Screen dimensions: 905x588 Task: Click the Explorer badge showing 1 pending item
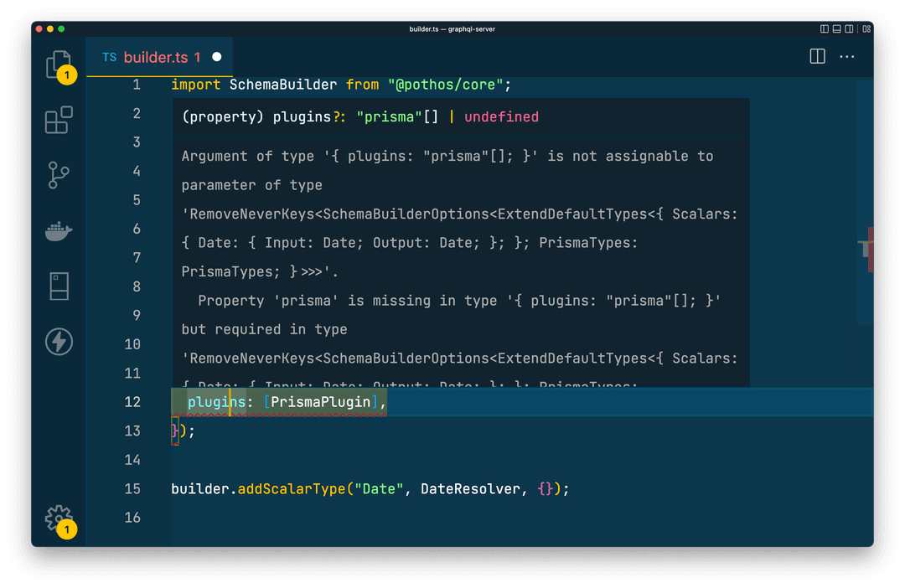(x=67, y=75)
